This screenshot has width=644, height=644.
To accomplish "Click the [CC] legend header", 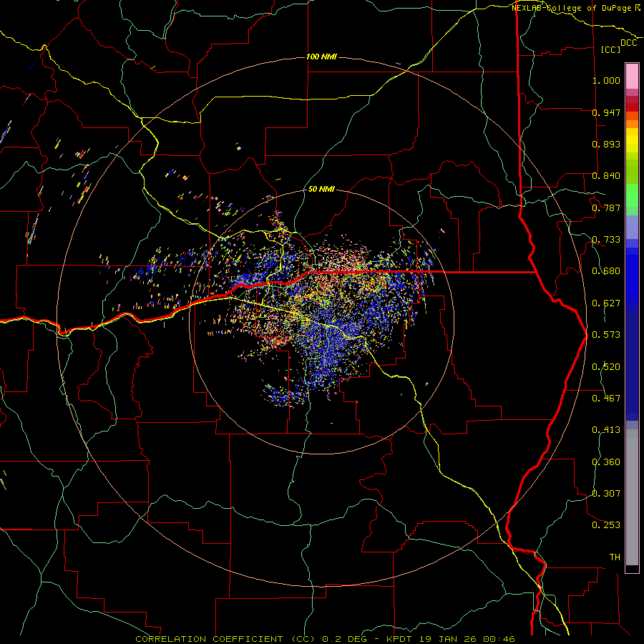I will [x=610, y=49].
